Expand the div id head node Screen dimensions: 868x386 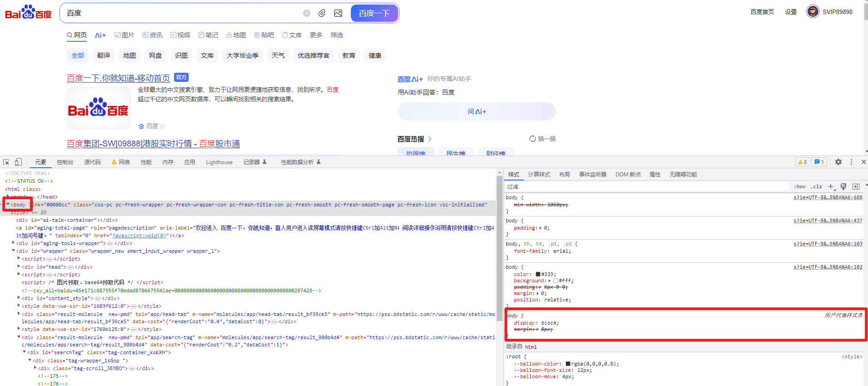(x=19, y=267)
